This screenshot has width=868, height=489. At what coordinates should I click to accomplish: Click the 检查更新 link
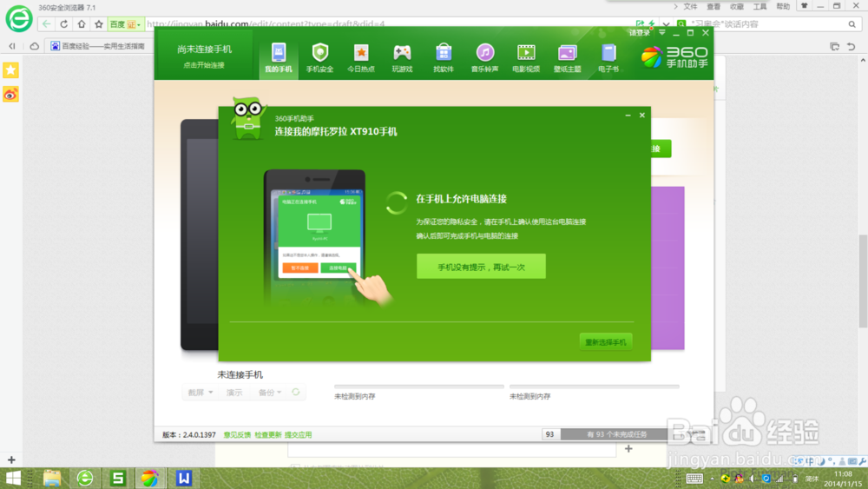[x=268, y=435]
